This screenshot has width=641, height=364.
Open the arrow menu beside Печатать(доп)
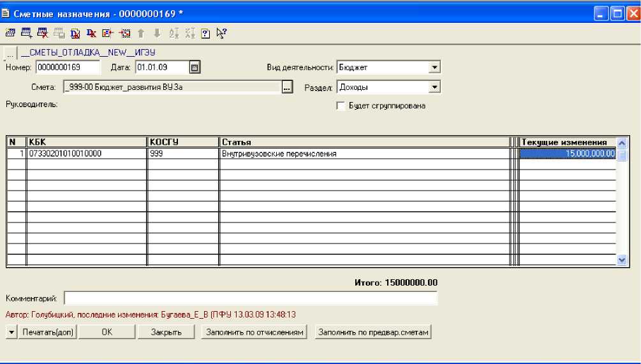coord(11,332)
